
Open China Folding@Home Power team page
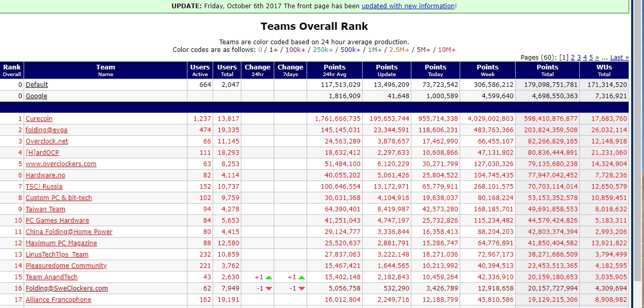tap(69, 232)
